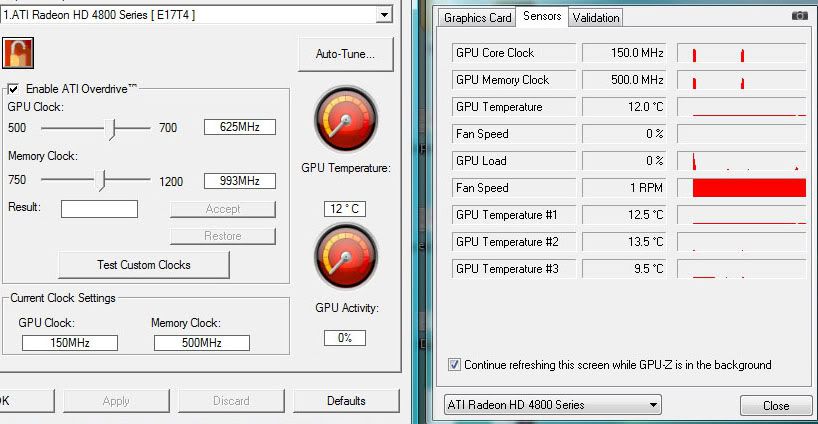Click the GPU Activity gauge dial

(x=345, y=256)
